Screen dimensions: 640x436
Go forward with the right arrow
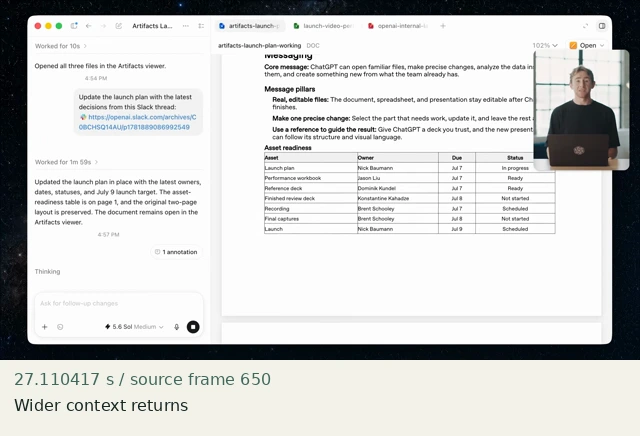(103, 26)
